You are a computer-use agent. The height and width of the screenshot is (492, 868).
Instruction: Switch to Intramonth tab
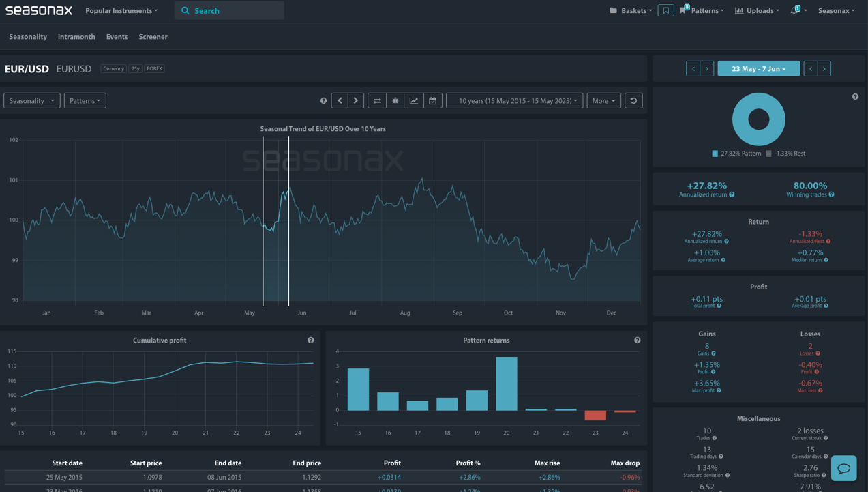coord(76,37)
